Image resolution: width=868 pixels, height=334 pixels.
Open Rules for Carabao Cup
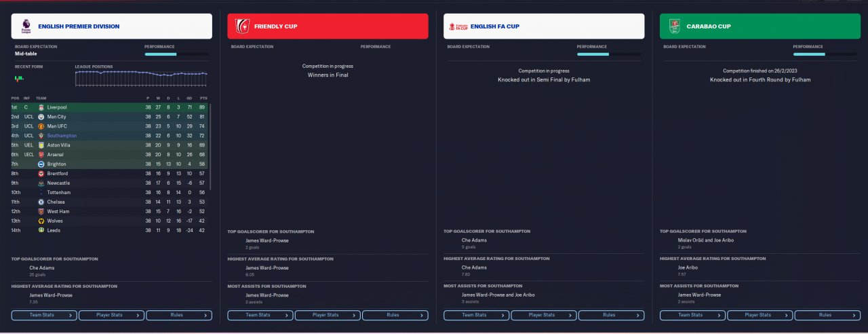point(827,315)
